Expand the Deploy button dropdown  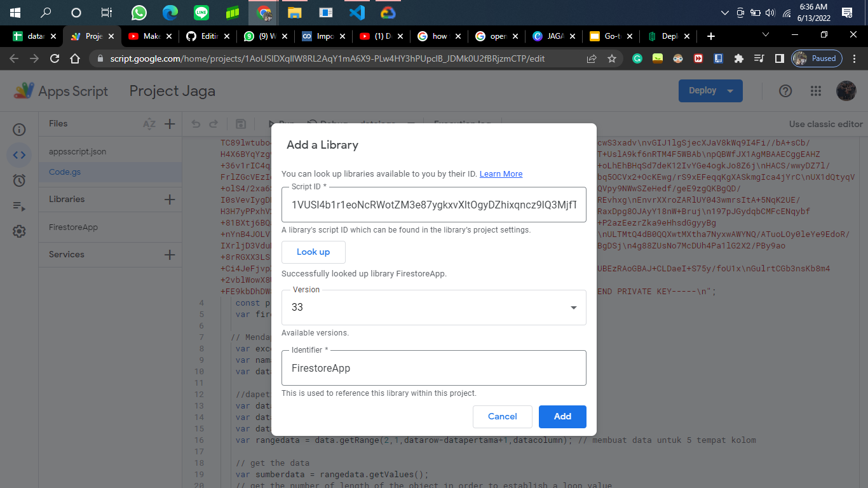[731, 91]
